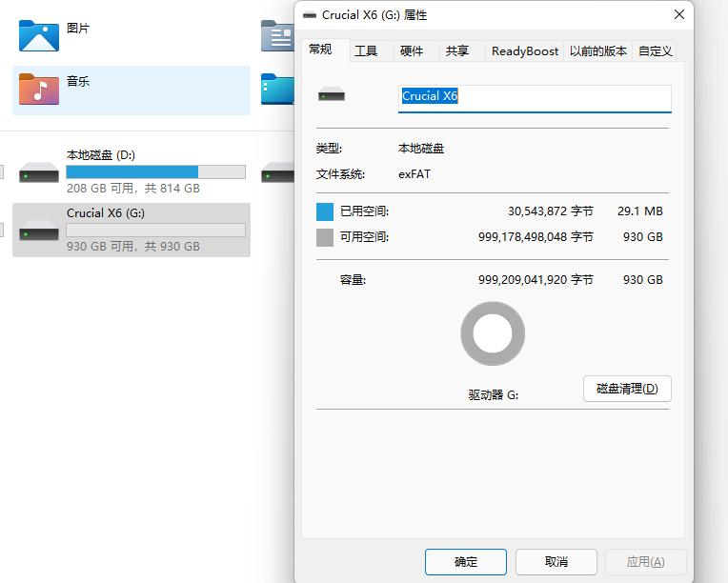Click the 可用空间 label

pyautogui.click(x=364, y=237)
